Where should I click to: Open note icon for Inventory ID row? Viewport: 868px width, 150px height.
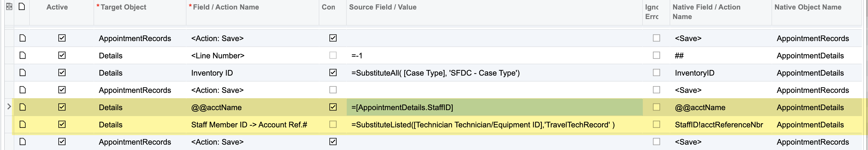[x=23, y=72]
